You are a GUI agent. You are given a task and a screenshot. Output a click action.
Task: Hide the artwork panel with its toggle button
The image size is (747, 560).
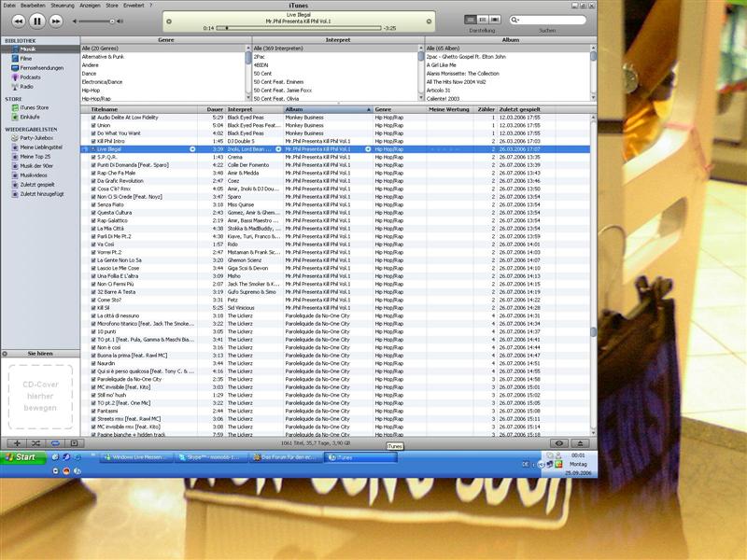[74, 442]
